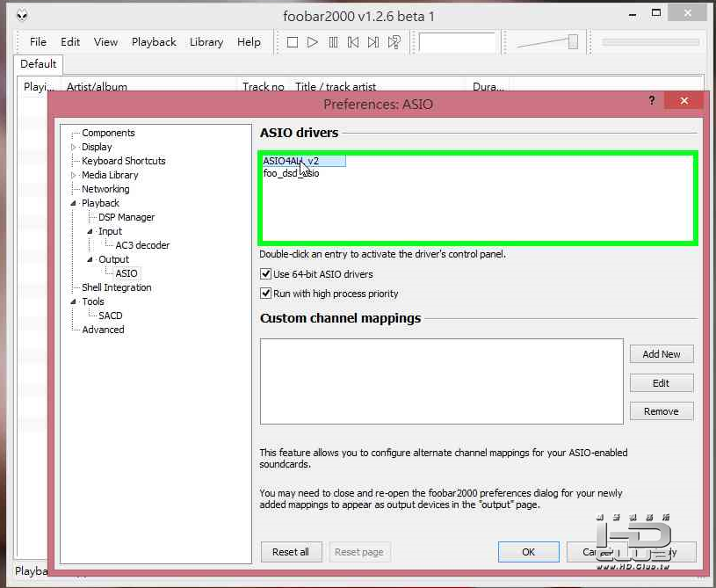
Task: Select Shell Integration in preferences tree
Action: tap(117, 287)
